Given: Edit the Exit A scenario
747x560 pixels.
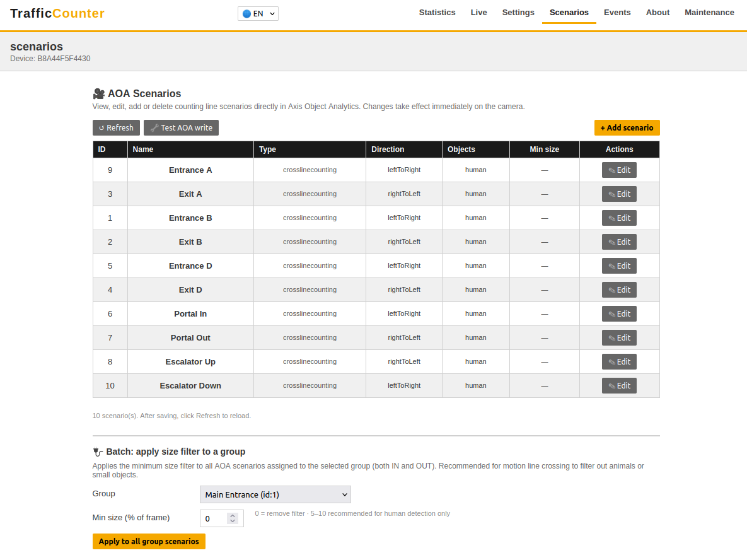Looking at the screenshot, I should tap(619, 194).
